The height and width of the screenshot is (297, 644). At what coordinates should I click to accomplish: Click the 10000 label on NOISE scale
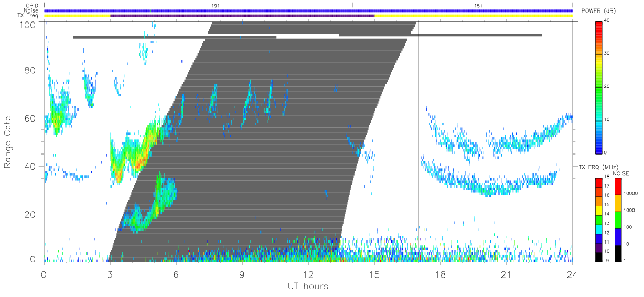(x=630, y=193)
